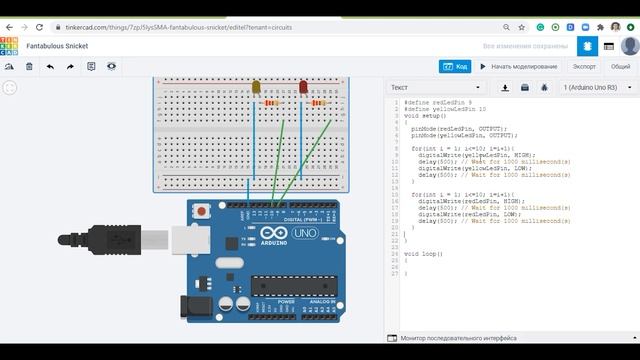Expand Монитор последовательного интерфейса bar

pos(512,338)
